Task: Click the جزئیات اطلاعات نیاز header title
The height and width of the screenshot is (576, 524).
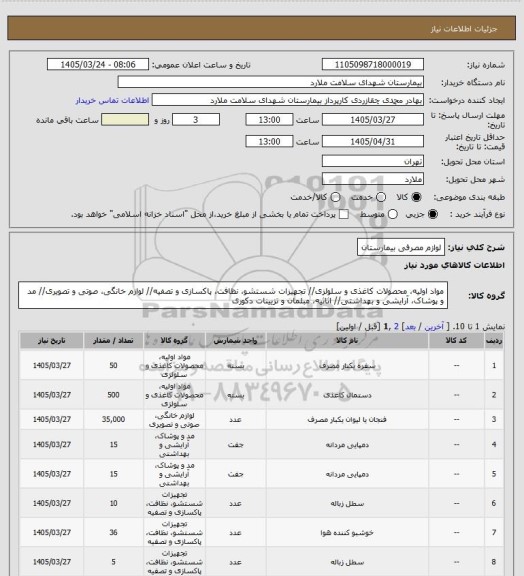Action: click(464, 29)
